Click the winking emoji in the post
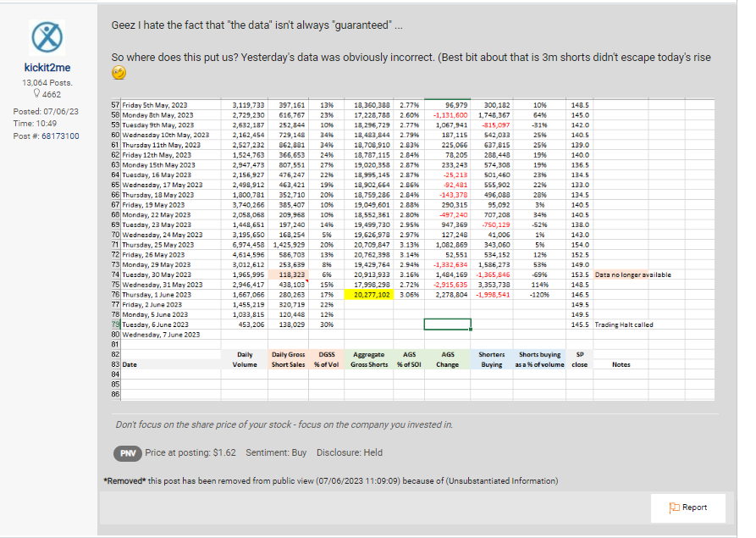The height and width of the screenshot is (538, 756). pyautogui.click(x=119, y=75)
